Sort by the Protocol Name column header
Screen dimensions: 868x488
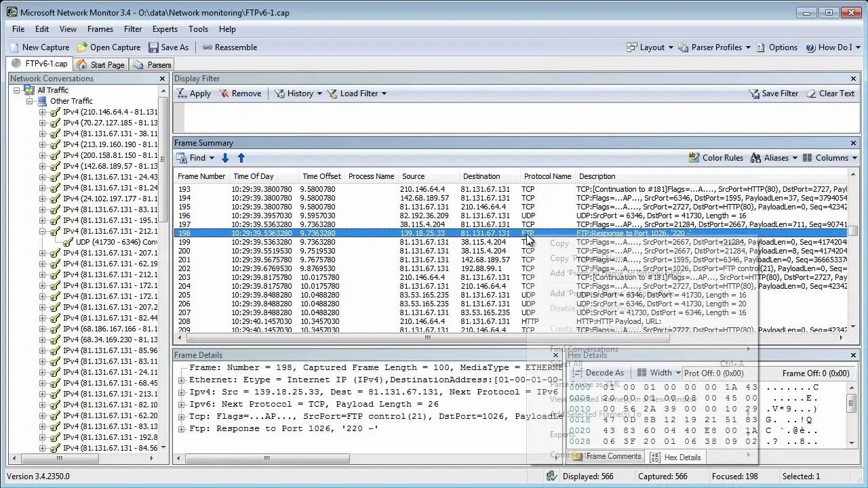[547, 176]
